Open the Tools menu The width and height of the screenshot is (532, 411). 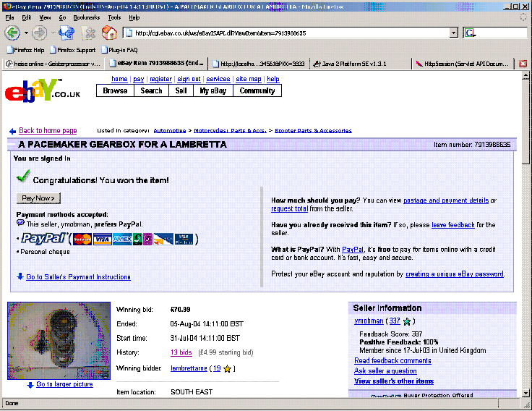(114, 17)
